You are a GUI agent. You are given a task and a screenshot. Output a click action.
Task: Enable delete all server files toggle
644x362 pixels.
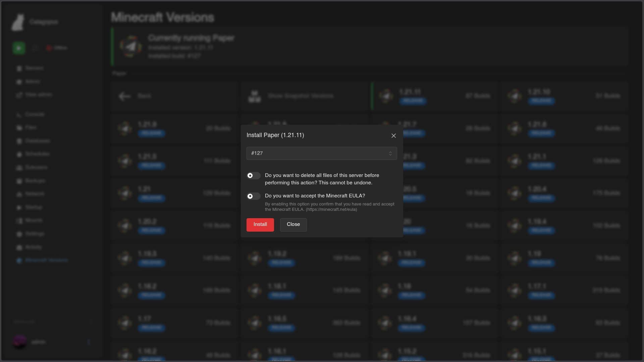pyautogui.click(x=253, y=176)
